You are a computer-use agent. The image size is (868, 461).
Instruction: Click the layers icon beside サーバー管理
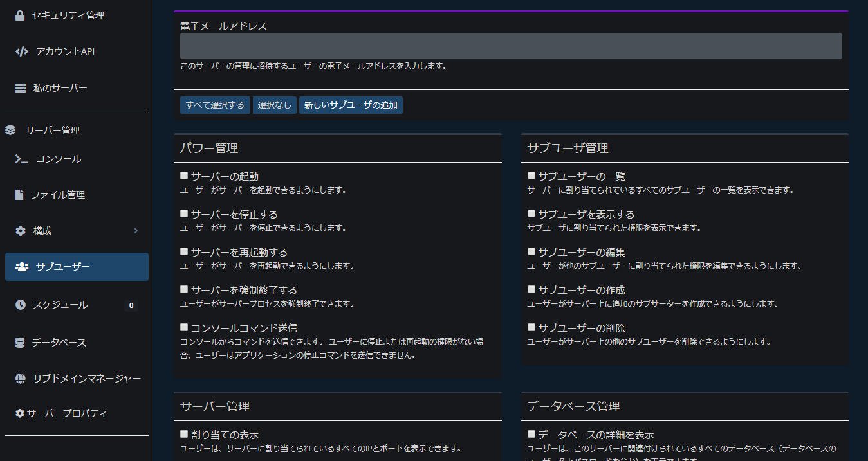(x=10, y=131)
